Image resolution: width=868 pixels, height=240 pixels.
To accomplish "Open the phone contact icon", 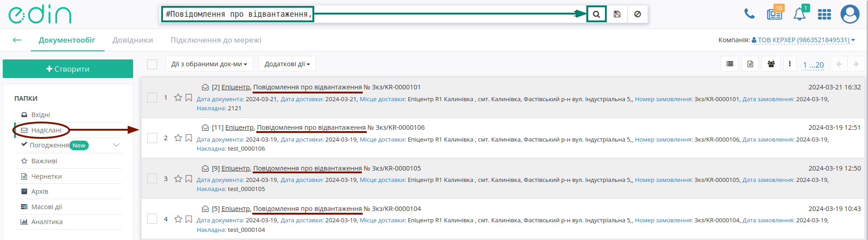I will [749, 14].
